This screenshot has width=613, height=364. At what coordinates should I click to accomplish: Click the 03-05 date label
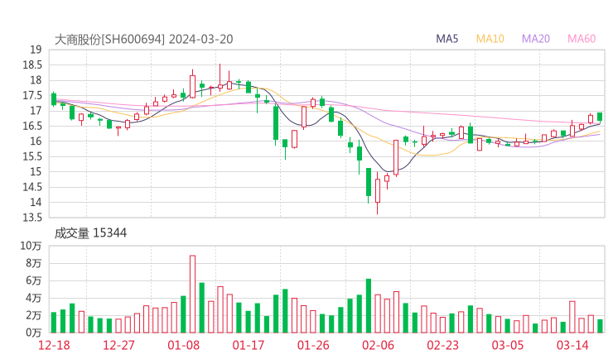[508, 345]
